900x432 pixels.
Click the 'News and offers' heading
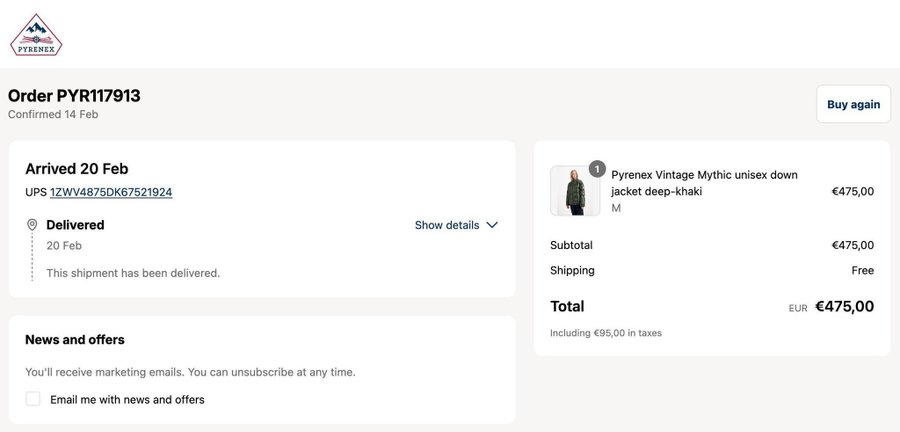(75, 340)
